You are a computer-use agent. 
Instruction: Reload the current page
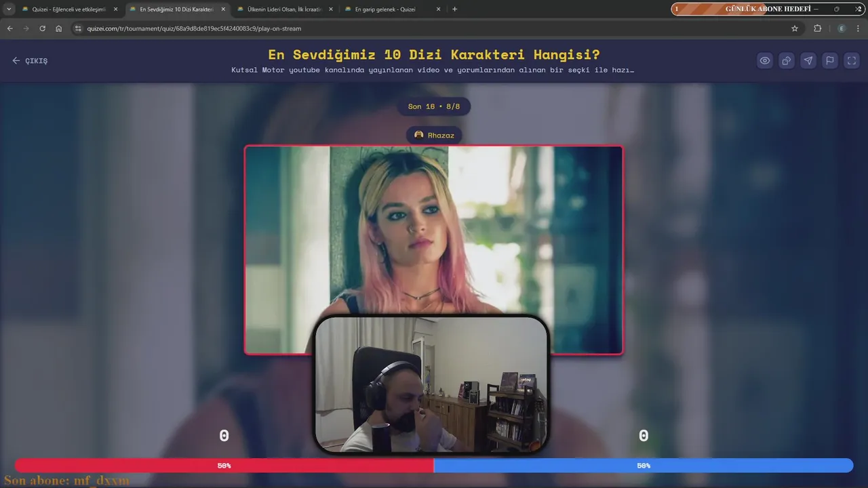pos(42,28)
